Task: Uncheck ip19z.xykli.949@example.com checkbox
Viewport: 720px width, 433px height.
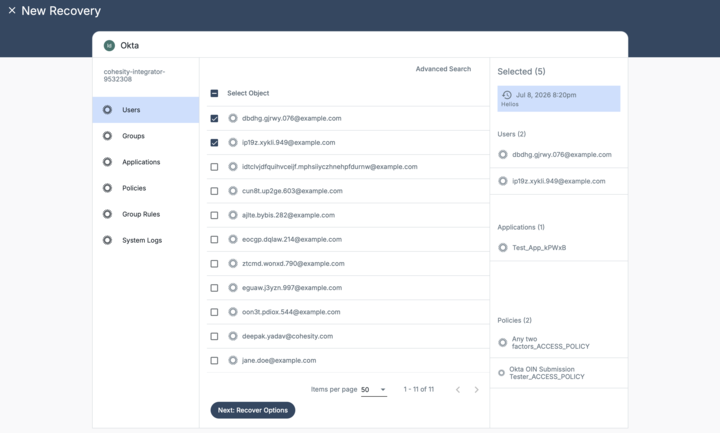Action: (214, 143)
